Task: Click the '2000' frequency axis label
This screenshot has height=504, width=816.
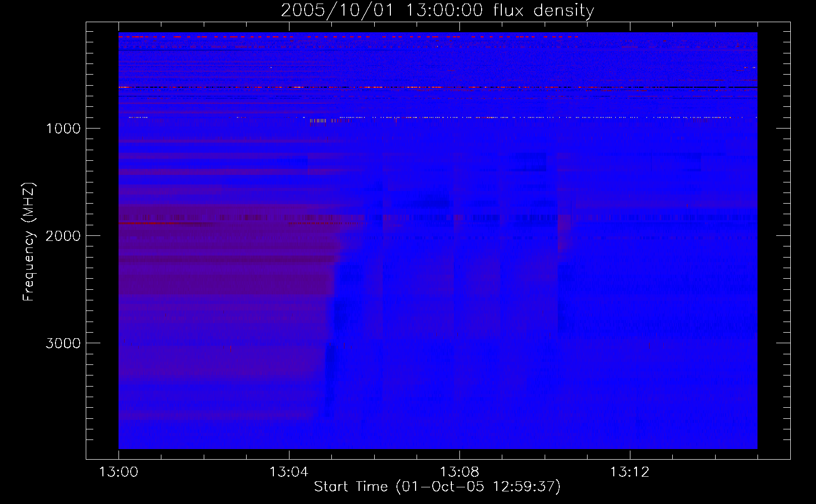Action: (63, 236)
